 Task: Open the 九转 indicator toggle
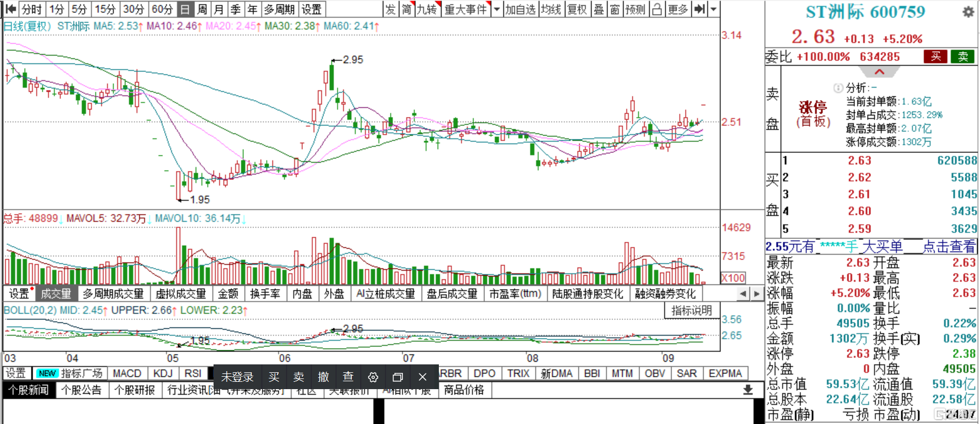tap(428, 9)
